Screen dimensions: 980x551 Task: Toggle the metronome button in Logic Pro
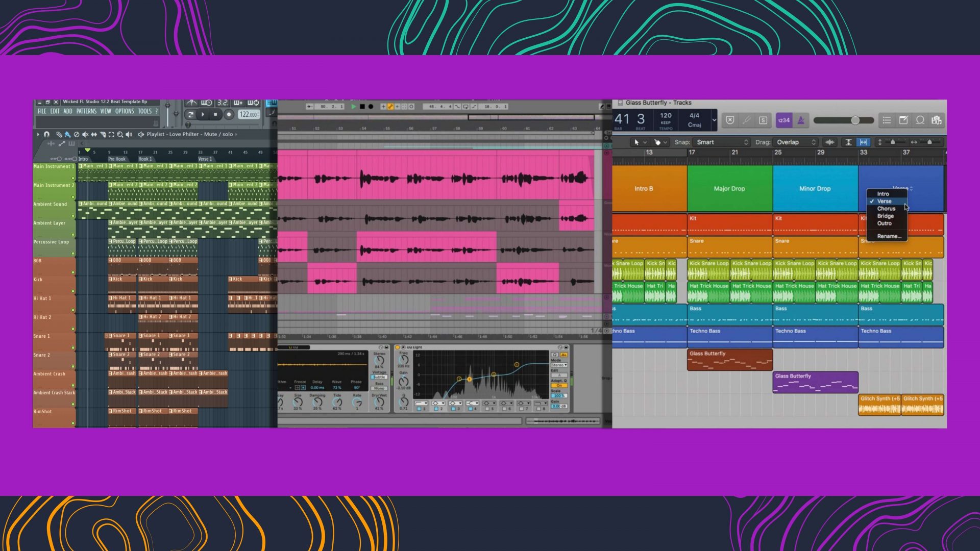801,120
